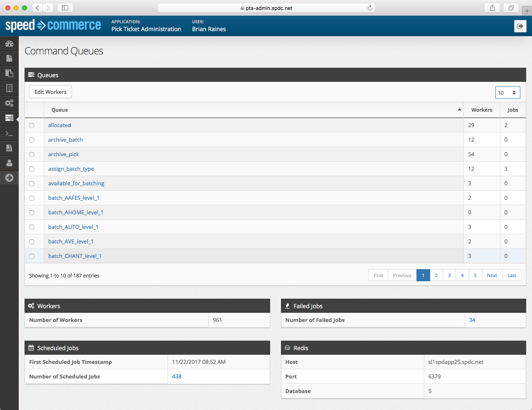Open the single file icon in sidebar
Screen dimensions: 532x410
(x=9, y=58)
